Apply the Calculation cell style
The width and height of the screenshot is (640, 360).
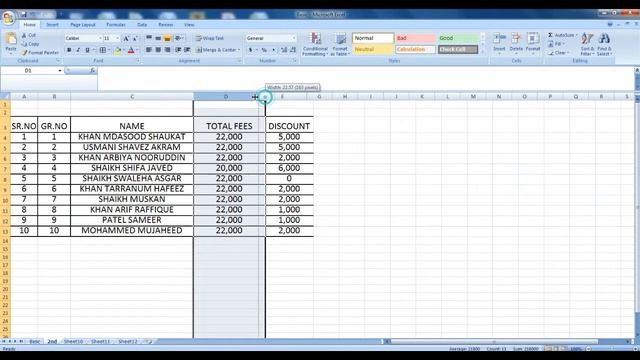click(415, 49)
